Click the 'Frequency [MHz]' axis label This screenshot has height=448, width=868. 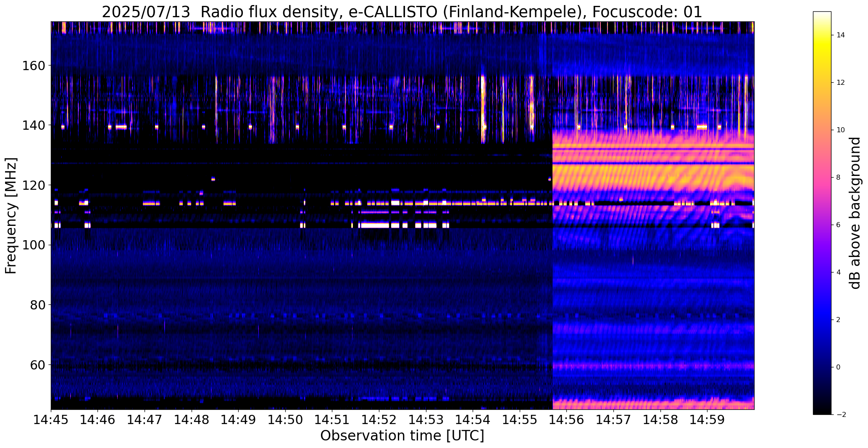point(11,215)
